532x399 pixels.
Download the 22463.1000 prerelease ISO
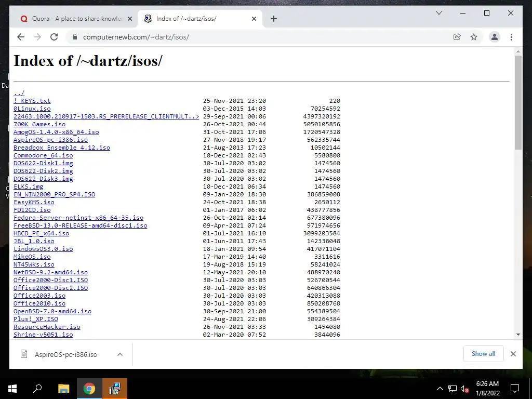point(106,116)
